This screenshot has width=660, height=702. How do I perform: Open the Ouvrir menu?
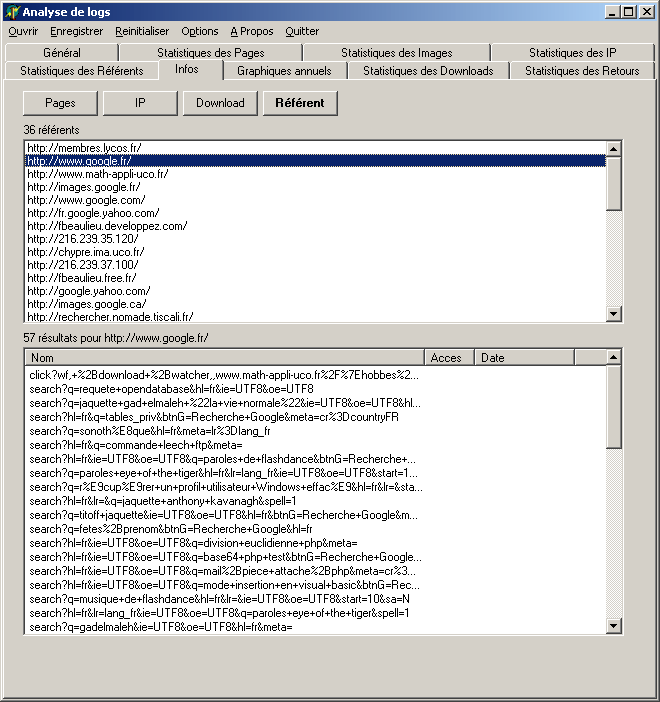click(x=23, y=31)
